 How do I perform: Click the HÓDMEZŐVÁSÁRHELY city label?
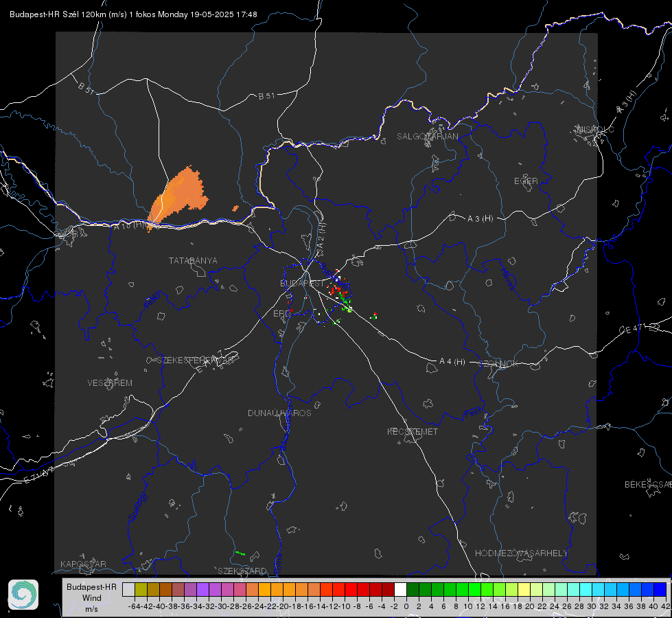[x=521, y=553]
